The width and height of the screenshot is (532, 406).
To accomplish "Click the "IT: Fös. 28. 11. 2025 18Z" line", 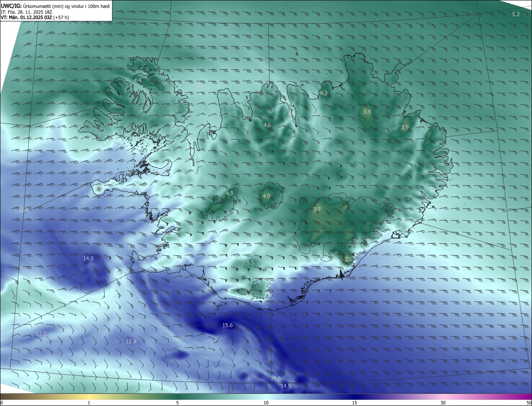I will coord(27,12).
